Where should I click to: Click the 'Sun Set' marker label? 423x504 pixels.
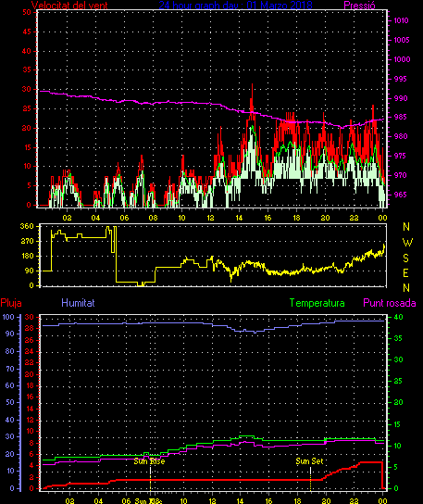pos(309,461)
